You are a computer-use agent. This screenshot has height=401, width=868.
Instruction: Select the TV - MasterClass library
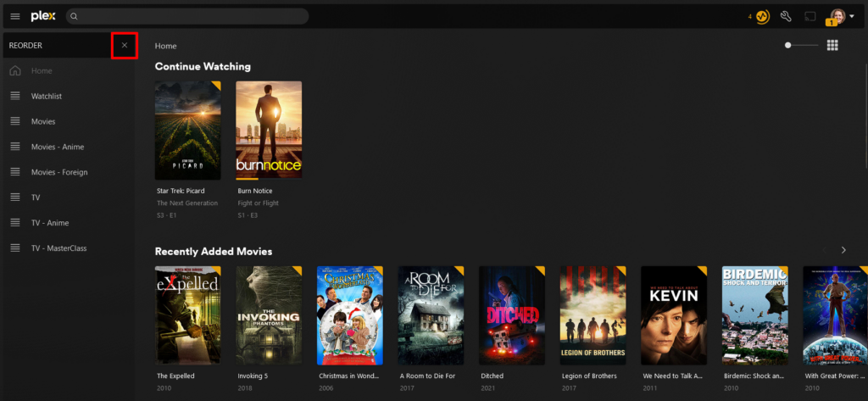point(58,248)
